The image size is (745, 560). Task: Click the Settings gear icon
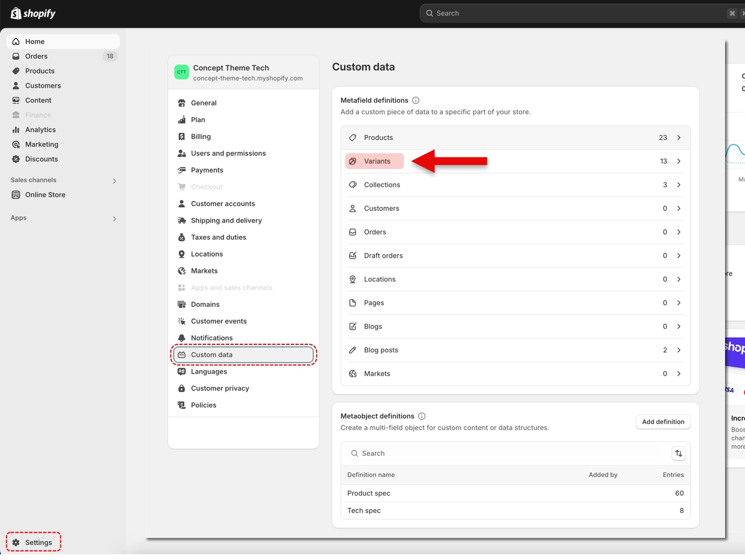coord(16,543)
